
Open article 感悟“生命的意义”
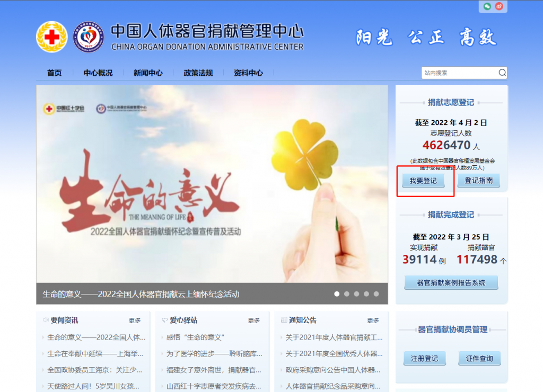(x=195, y=337)
